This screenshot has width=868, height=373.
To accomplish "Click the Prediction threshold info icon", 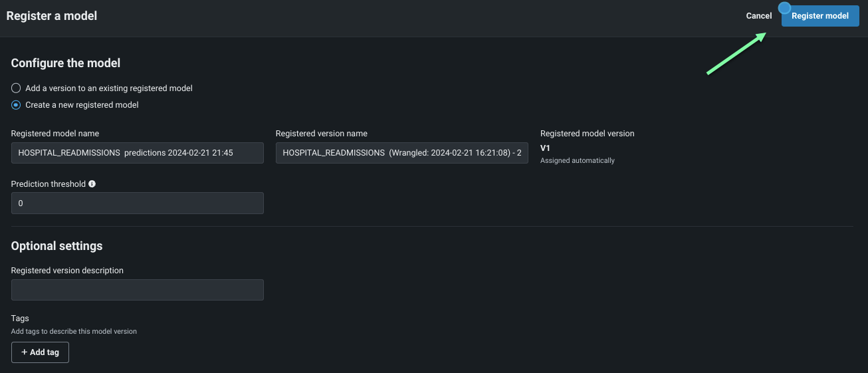I will pos(92,184).
